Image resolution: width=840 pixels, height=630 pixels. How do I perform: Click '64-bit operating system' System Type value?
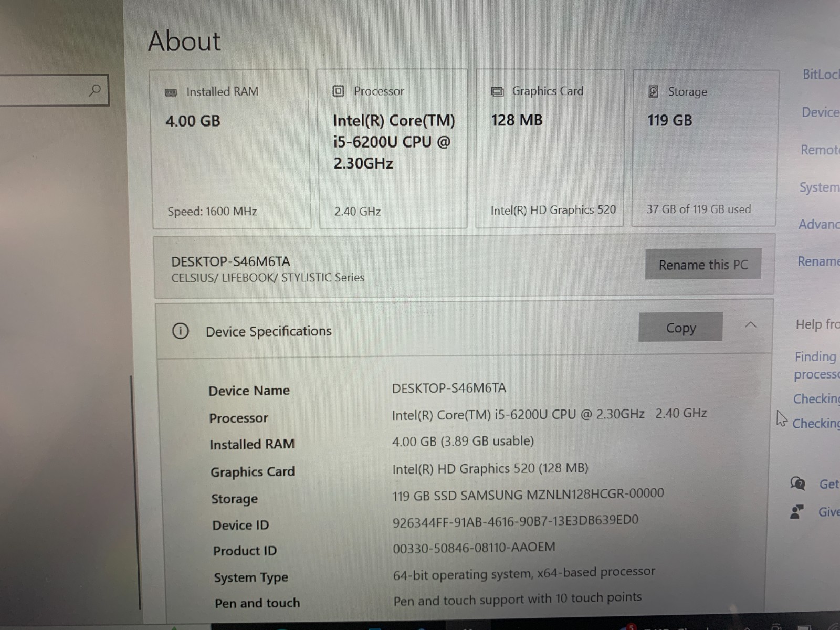click(x=524, y=573)
